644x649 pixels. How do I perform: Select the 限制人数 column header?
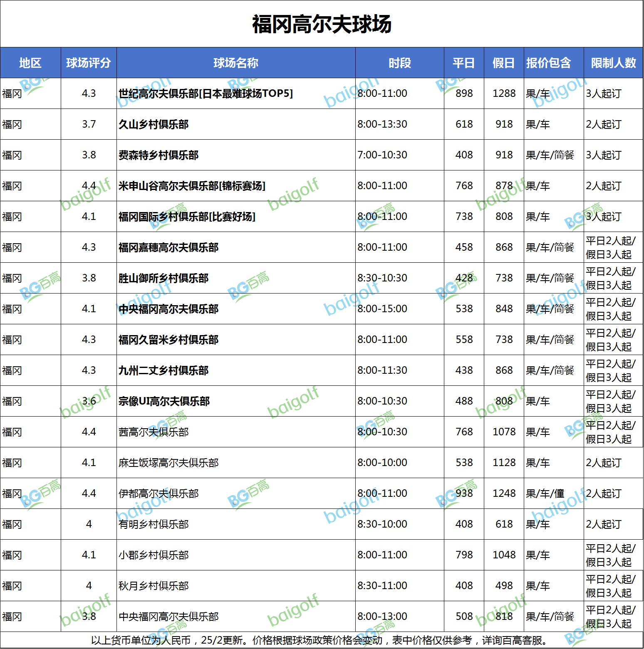click(x=613, y=63)
